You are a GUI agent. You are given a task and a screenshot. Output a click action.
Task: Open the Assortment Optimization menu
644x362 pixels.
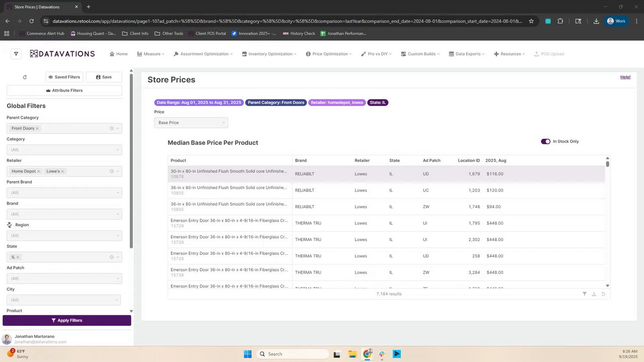coord(203,54)
